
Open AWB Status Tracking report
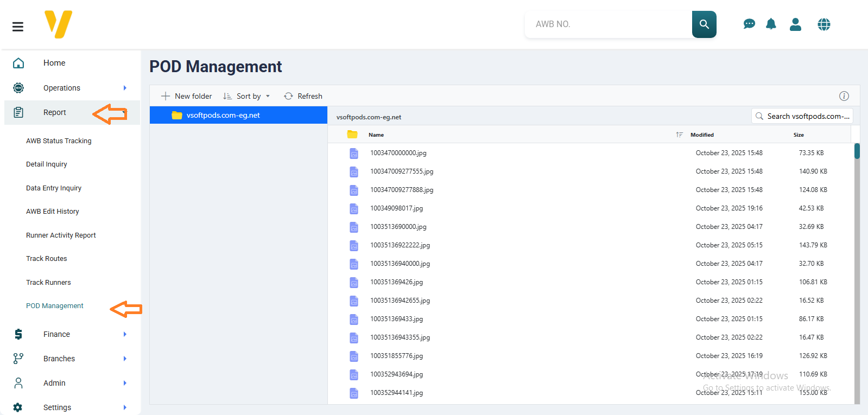[59, 141]
